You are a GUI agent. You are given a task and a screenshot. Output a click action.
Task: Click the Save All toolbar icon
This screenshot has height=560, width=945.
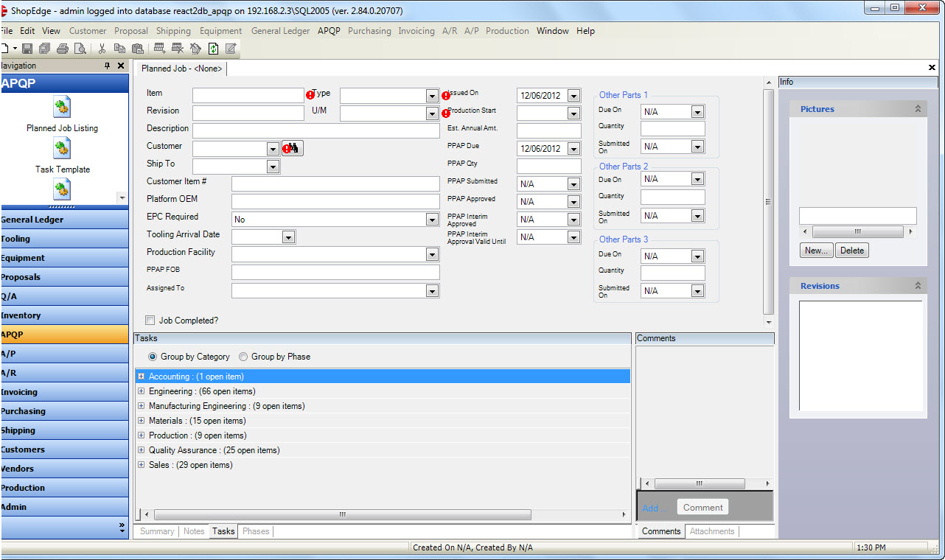tap(44, 49)
